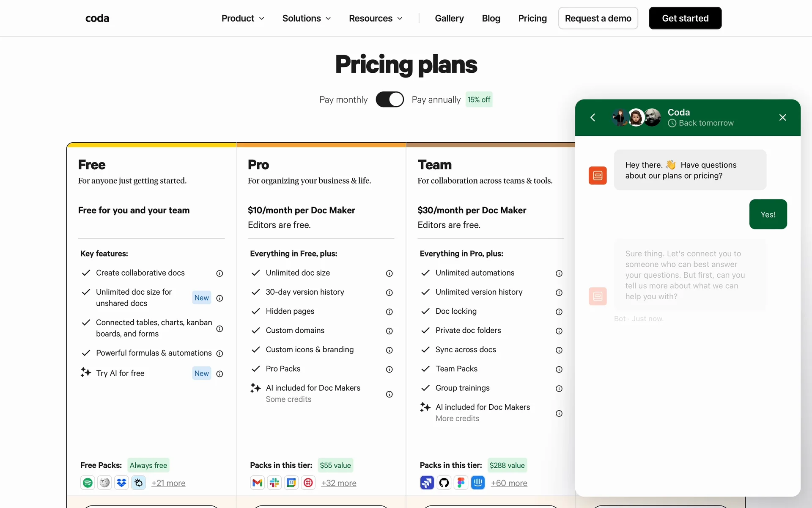Click the Gmail pack icon
Image resolution: width=812 pixels, height=508 pixels.
pos(257,483)
